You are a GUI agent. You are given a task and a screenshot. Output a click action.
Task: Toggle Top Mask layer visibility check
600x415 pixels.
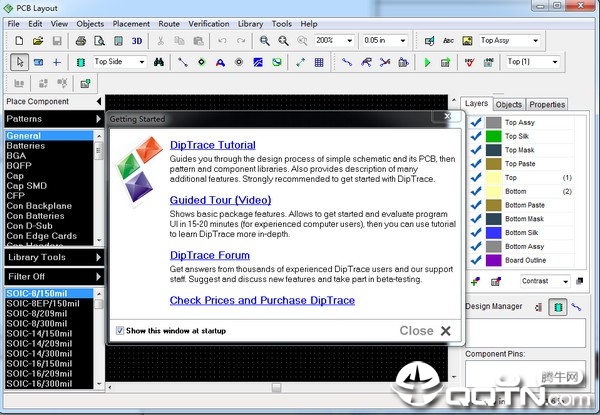click(476, 150)
